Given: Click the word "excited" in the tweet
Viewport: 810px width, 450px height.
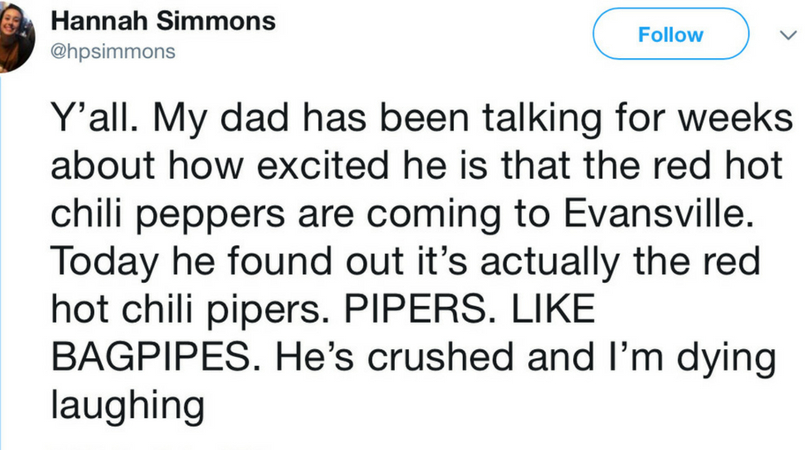Looking at the screenshot, I should pos(323,166).
